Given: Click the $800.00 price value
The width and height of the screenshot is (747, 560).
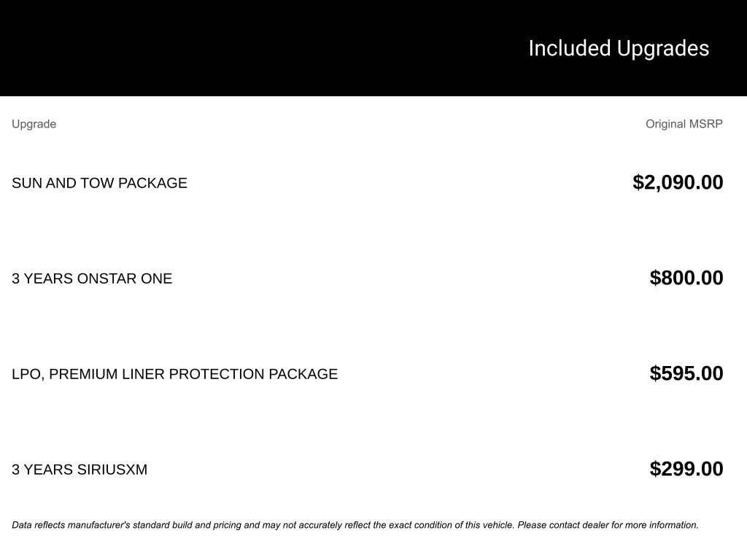Looking at the screenshot, I should pos(686,278).
